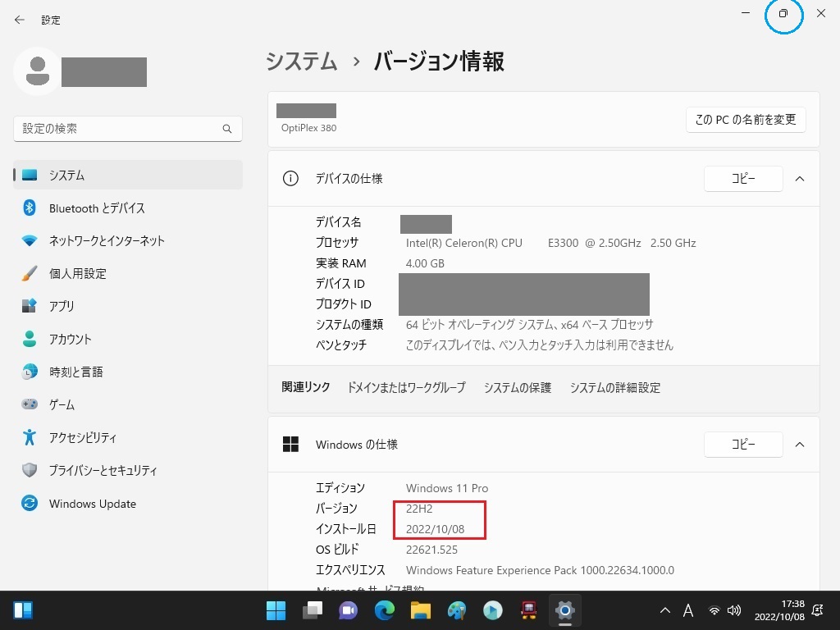The width and height of the screenshot is (840, 630).
Task: Collapse the デバイスの仕様 section
Action: coord(800,178)
